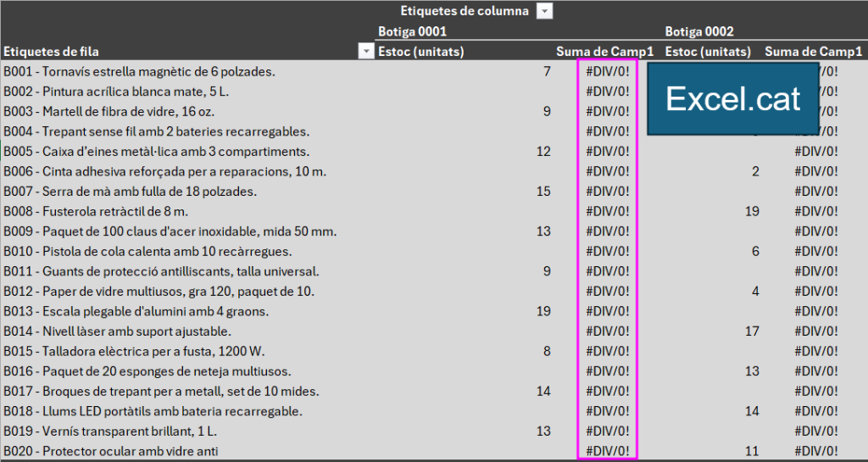The height and width of the screenshot is (462, 868).
Task: Click stock value 13 in row B019
Action: tap(543, 431)
